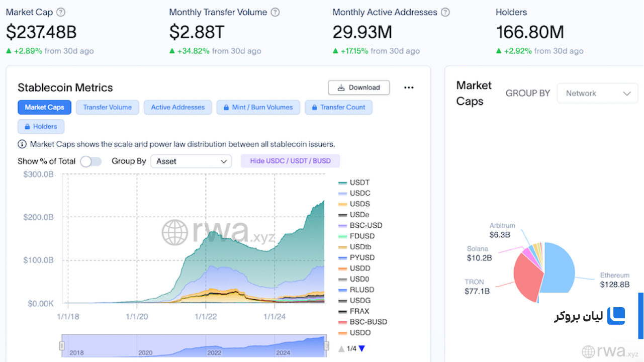Select the Market Caps tab
Image resolution: width=644 pixels, height=362 pixels.
click(x=45, y=107)
